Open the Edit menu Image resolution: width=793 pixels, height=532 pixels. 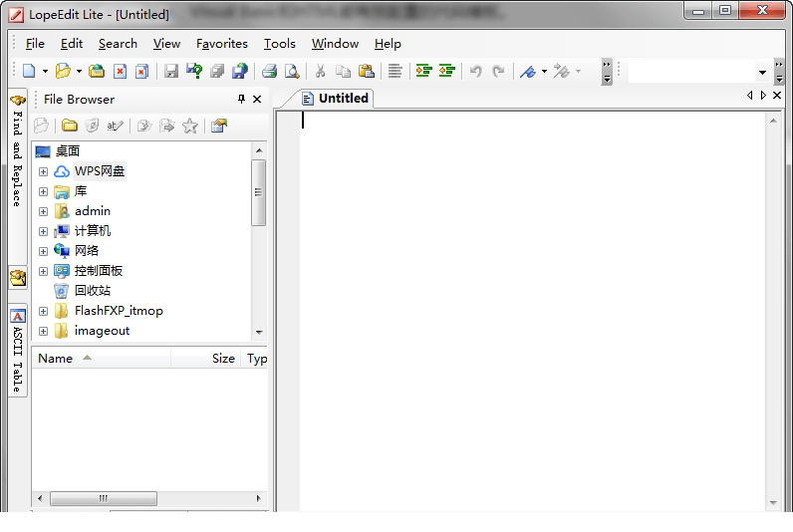pos(72,44)
